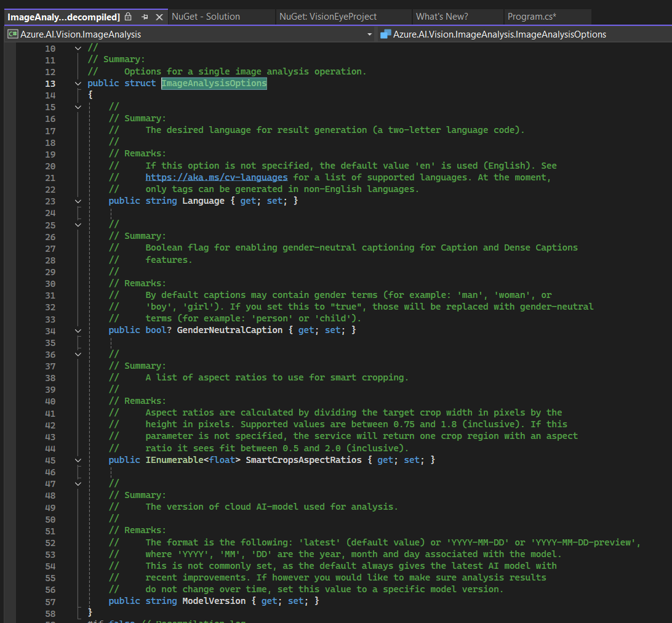Collapse SmartCropsAspectRatios property at line 45

coord(78,460)
